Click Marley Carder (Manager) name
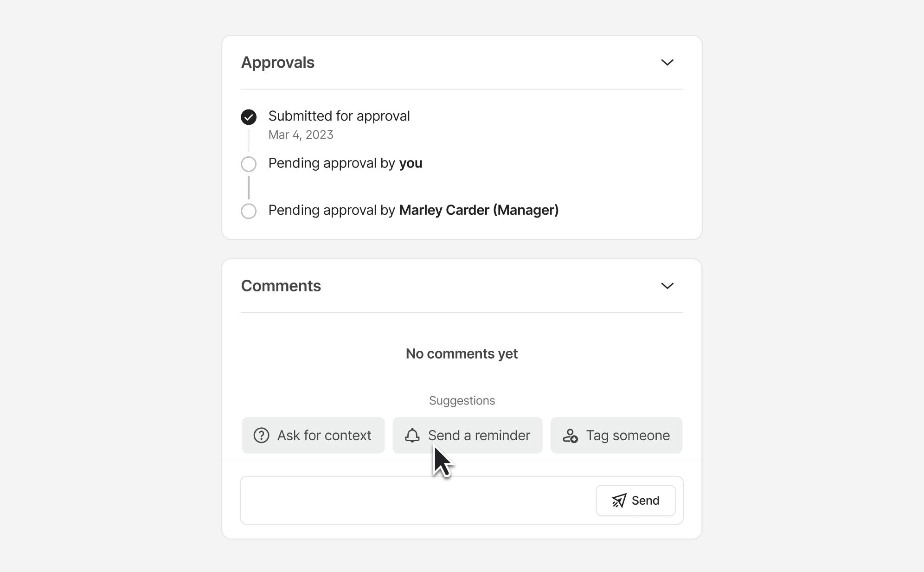 (478, 210)
